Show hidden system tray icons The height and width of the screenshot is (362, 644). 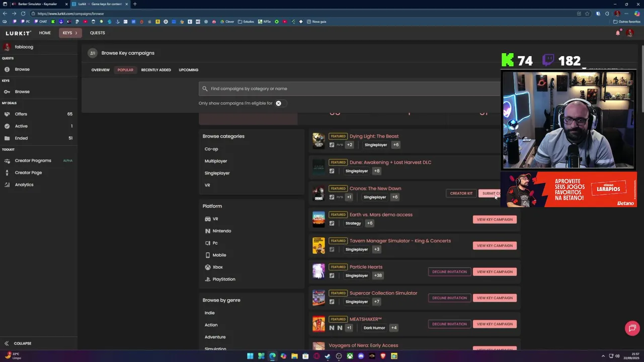click(603, 356)
